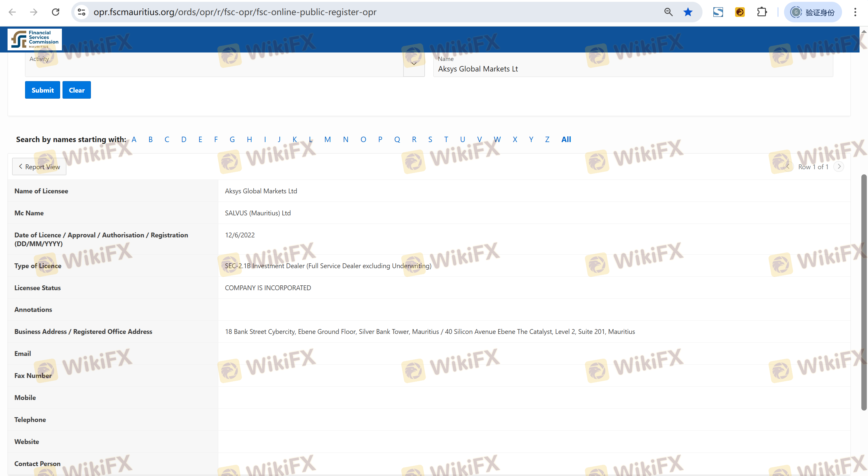
Task: Click the site information icon in address bar
Action: [x=82, y=12]
